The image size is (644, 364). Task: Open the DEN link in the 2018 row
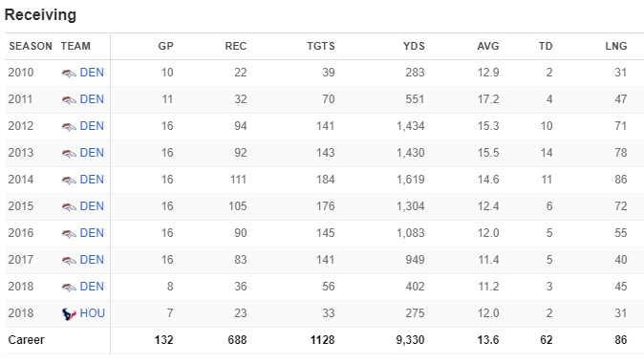(92, 287)
